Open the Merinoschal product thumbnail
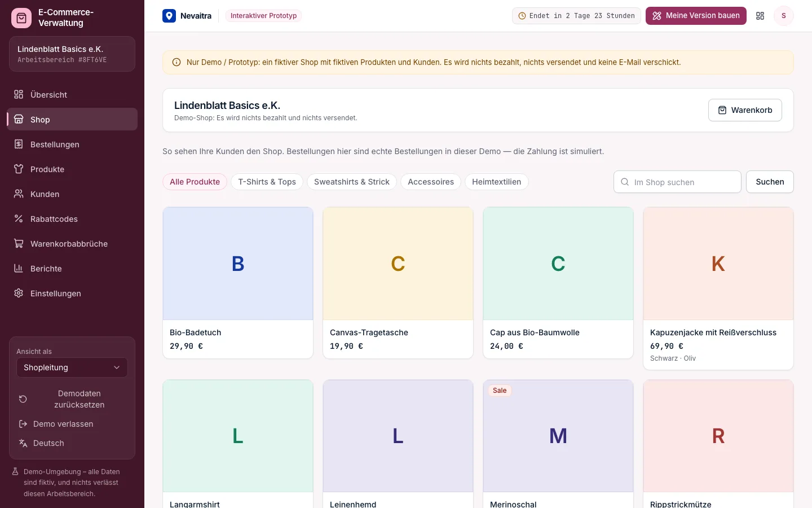812x508 pixels. pos(558,436)
